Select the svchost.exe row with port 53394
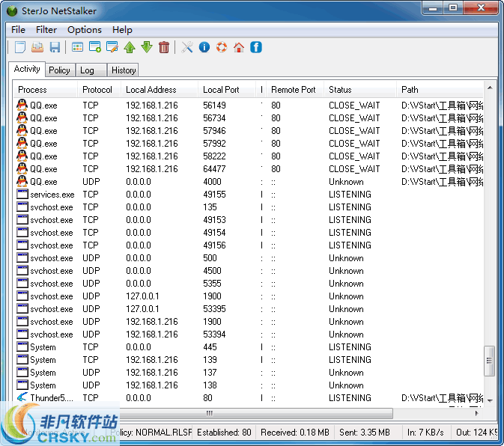Screen dimensions: 504x446 [x=249, y=334]
